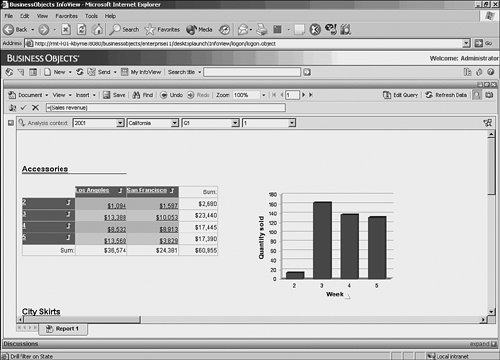500x360 pixels.
Task: Validate the formula with the checkmark icon
Action: click(23, 108)
